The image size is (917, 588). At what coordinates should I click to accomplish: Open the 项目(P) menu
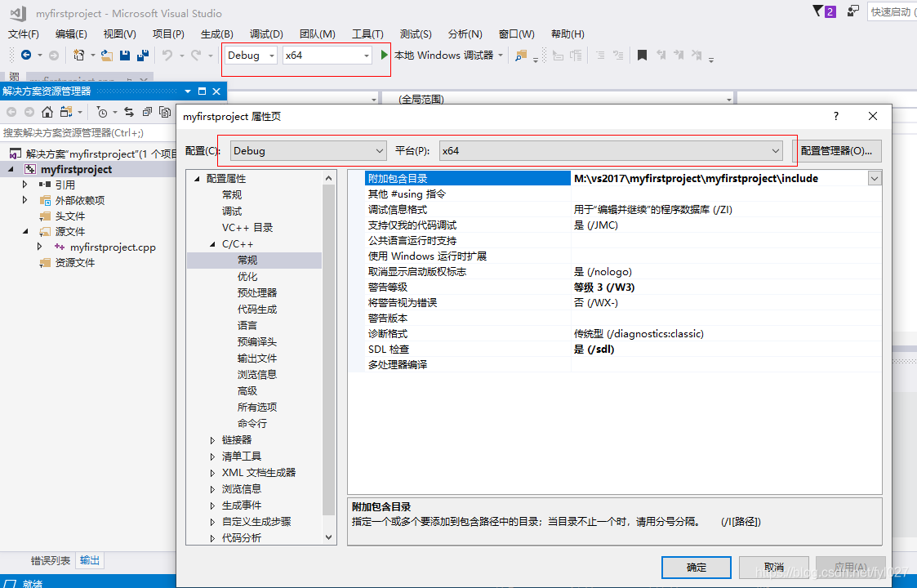point(168,34)
